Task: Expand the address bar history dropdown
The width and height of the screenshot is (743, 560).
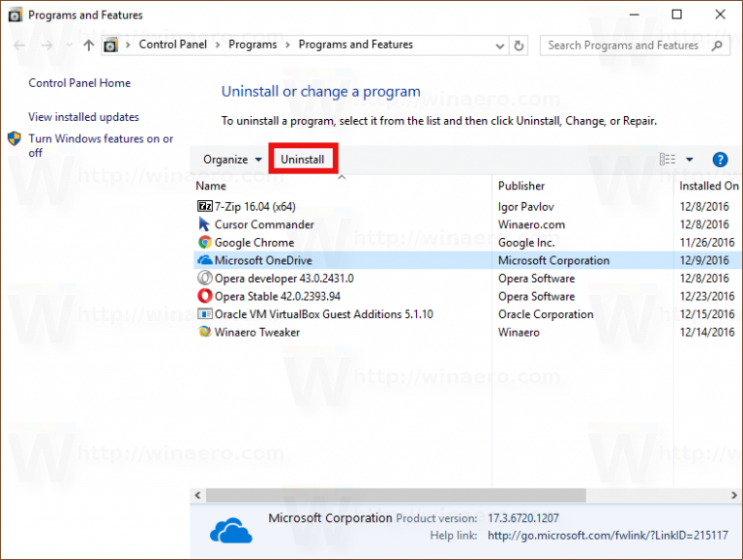Action: tap(499, 46)
